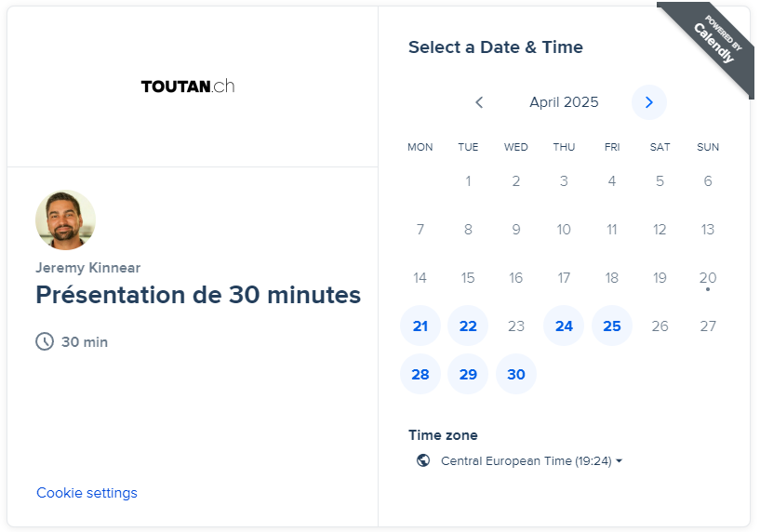Click the April 2025 month heading
Image resolution: width=760 pixels, height=532 pixels.
click(x=564, y=102)
